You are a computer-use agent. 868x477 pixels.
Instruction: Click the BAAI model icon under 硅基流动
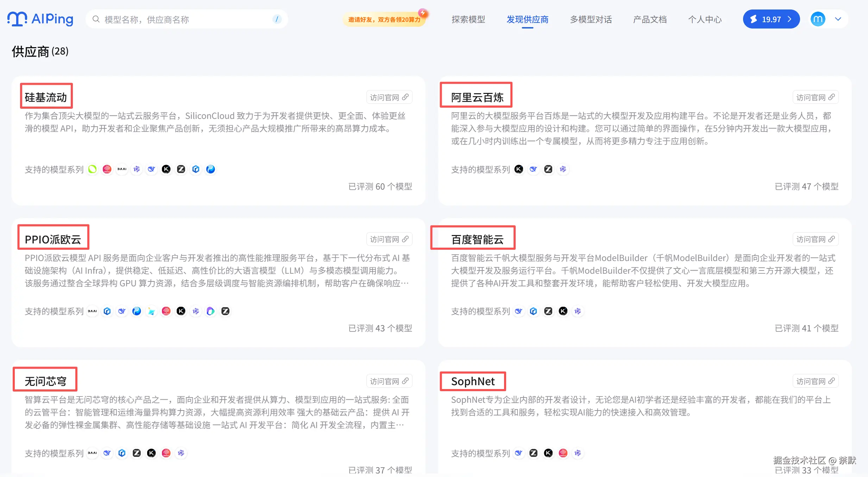[122, 169]
